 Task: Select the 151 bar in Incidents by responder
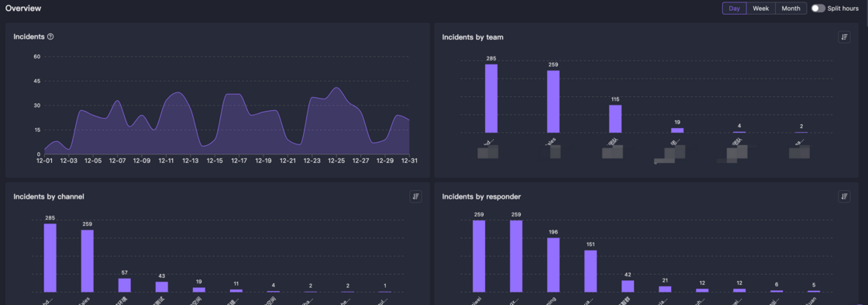(591, 271)
